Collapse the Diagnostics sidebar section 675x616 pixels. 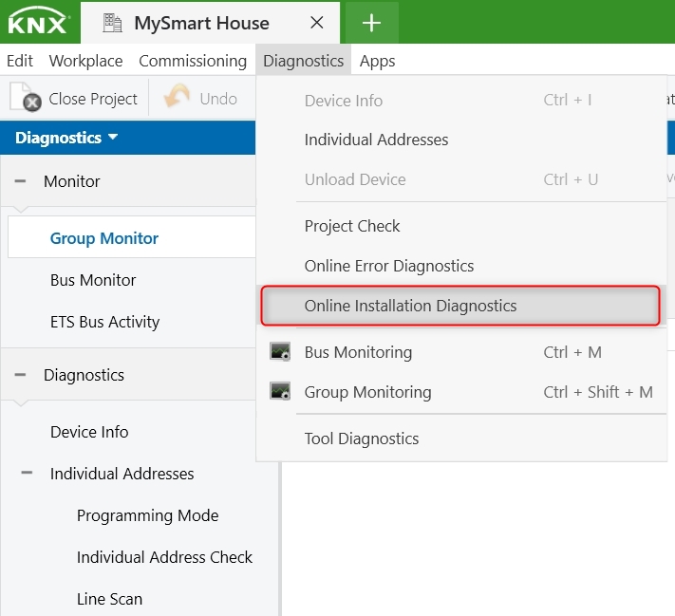pyautogui.click(x=20, y=375)
